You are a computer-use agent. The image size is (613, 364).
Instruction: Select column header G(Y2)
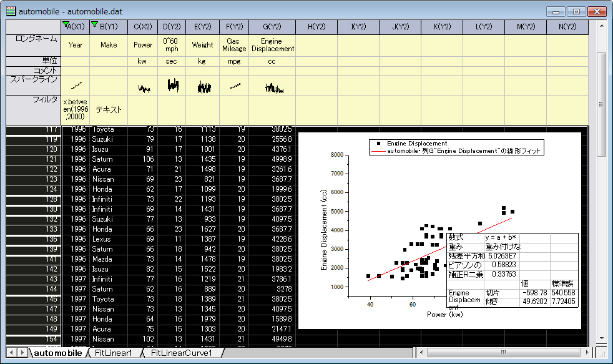(272, 27)
